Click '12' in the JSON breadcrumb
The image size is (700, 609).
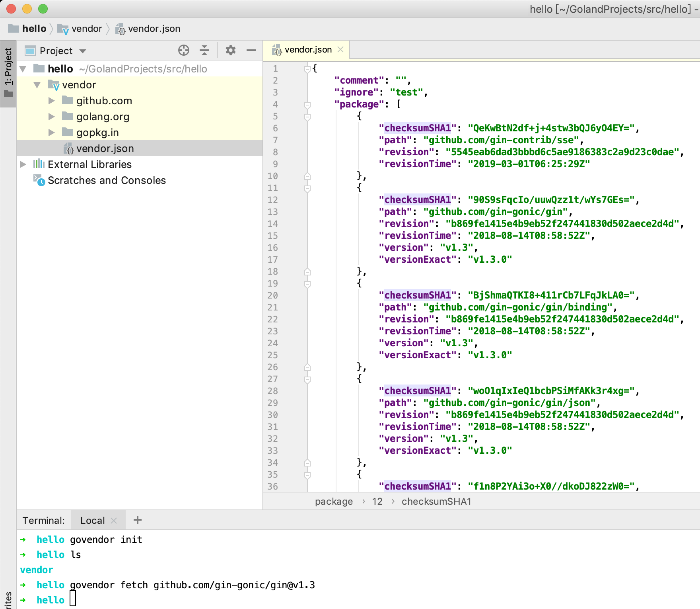pos(377,502)
